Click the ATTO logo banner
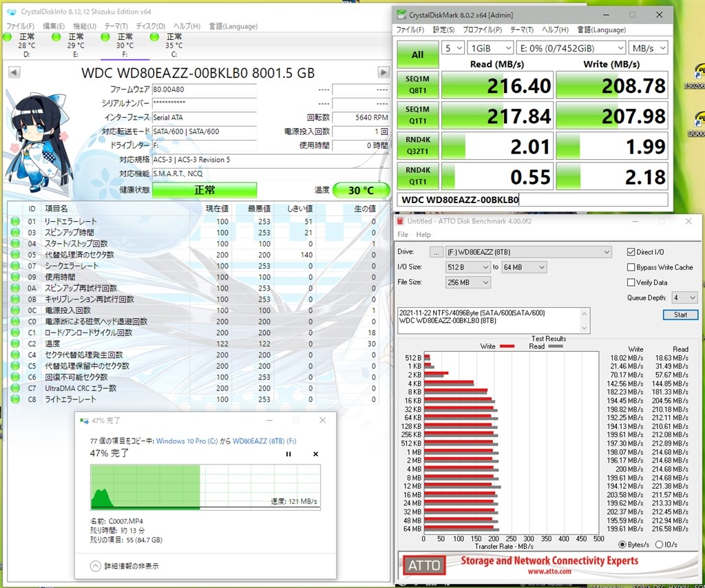The width and height of the screenshot is (705, 588). [424, 565]
